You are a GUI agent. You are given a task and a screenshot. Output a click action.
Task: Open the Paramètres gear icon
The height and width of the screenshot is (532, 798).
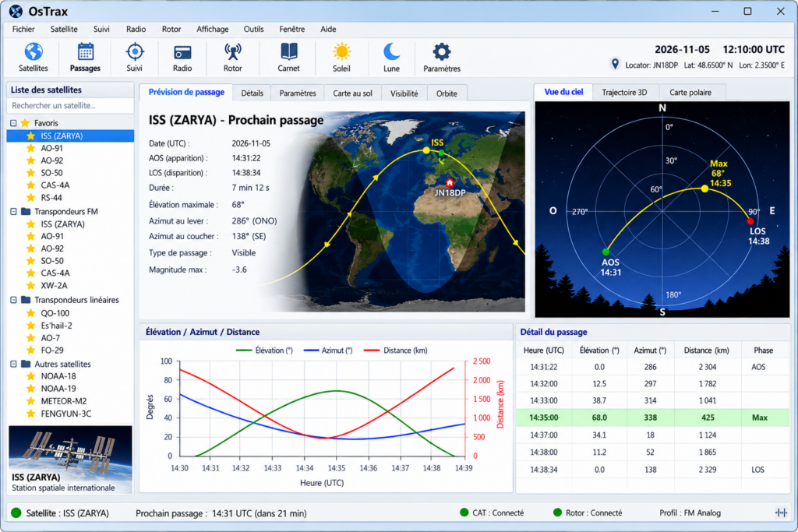pos(441,51)
